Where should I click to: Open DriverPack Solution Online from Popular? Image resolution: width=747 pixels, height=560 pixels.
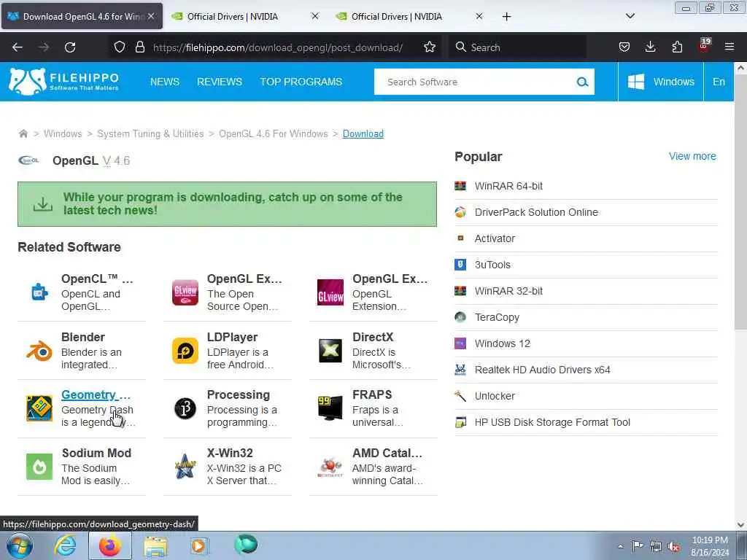536,212
